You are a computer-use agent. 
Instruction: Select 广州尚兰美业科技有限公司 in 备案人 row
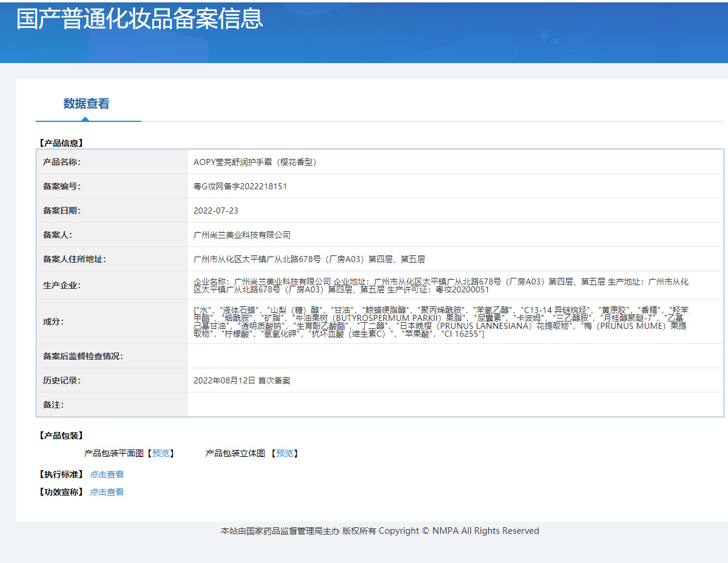[x=242, y=235]
